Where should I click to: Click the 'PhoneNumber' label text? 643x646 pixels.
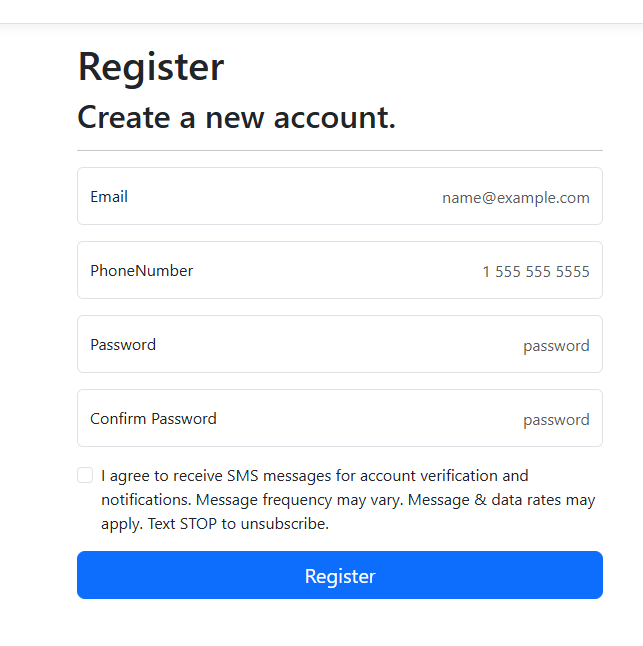pyautogui.click(x=141, y=271)
